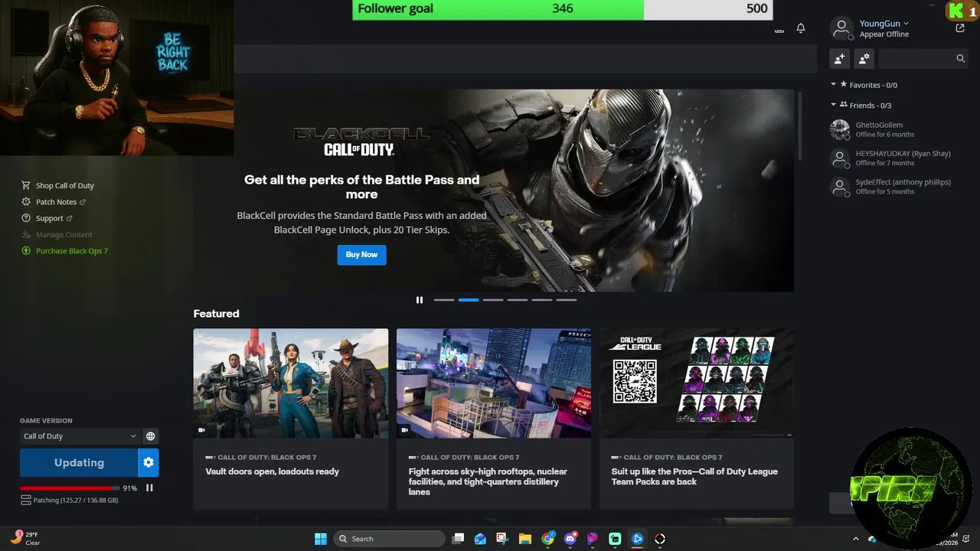Click the Manage Content option
This screenshot has height=551, width=980.
pos(64,235)
